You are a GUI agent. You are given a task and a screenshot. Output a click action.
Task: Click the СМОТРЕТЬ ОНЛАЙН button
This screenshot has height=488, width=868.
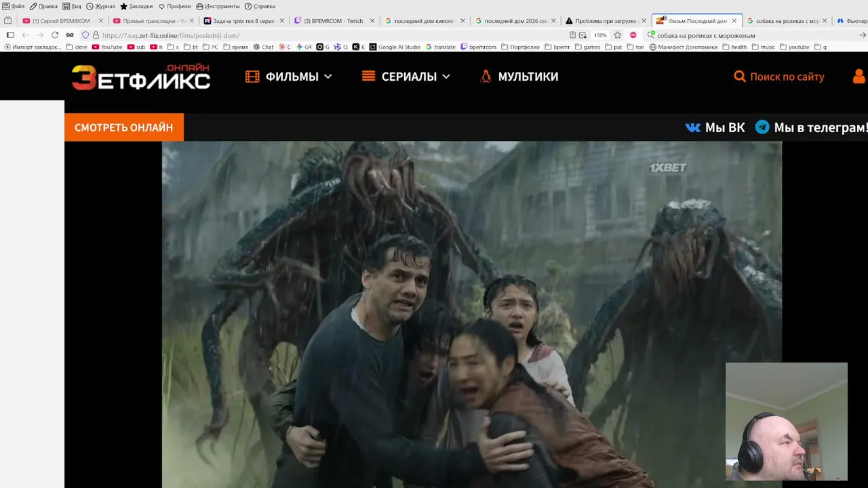(124, 127)
